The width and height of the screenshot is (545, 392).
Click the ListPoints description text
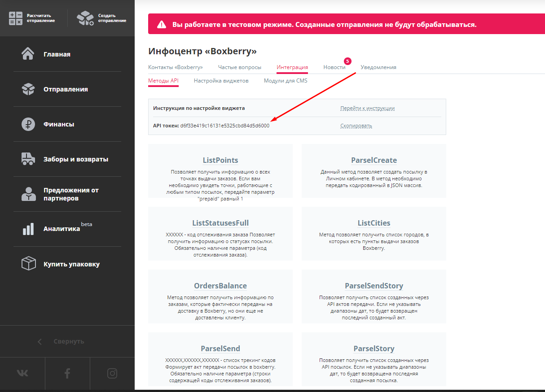(x=220, y=185)
